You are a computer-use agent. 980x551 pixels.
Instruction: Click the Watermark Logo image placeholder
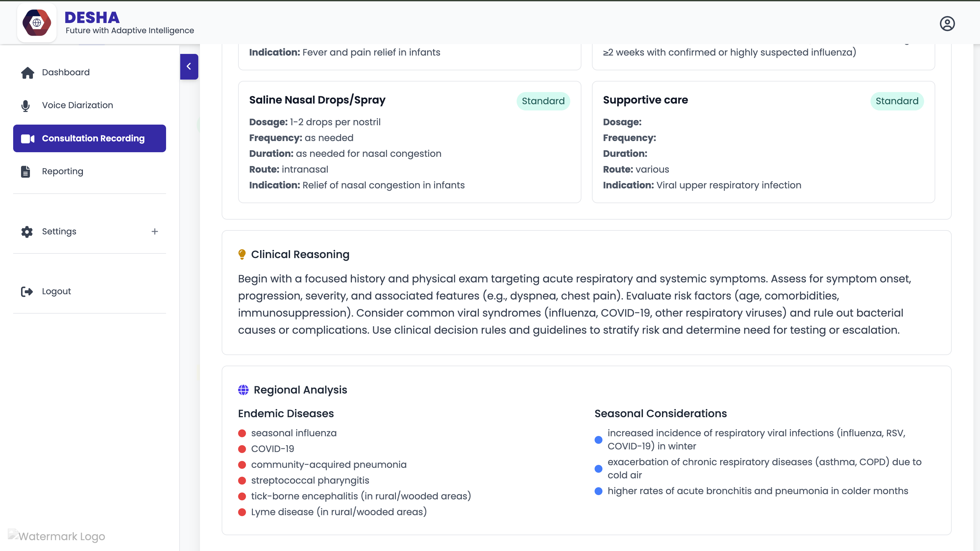(x=56, y=536)
